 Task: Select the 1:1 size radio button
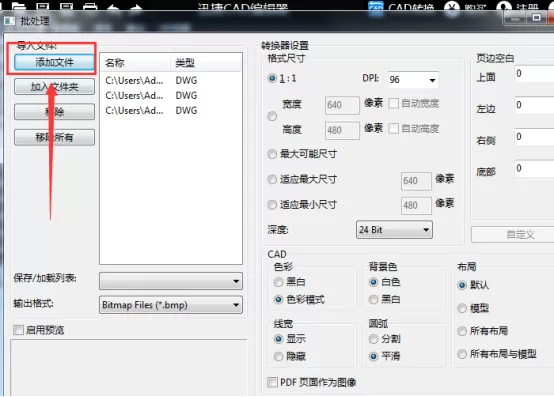[272, 78]
